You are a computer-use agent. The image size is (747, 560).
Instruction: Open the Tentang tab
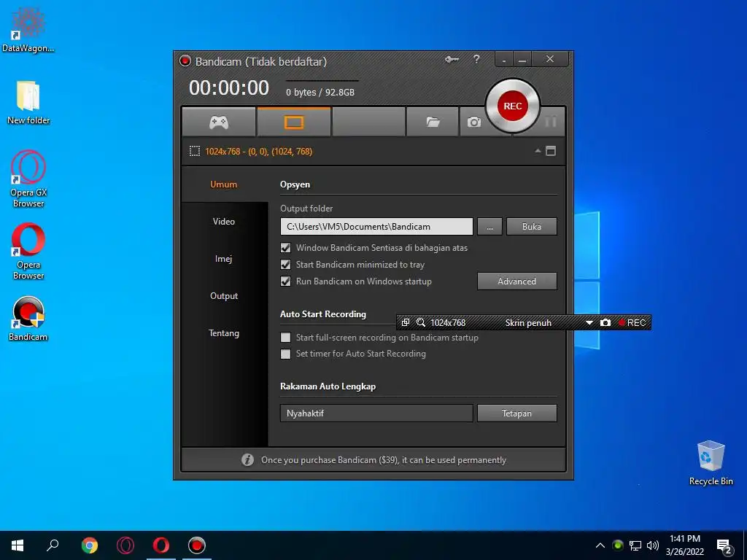[223, 332]
